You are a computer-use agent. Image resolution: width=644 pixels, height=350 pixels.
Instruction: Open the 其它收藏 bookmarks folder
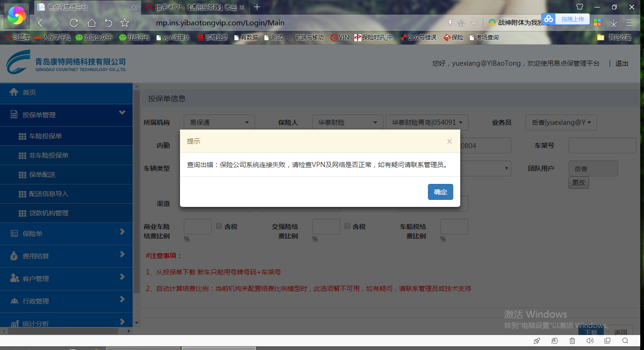[x=614, y=38]
